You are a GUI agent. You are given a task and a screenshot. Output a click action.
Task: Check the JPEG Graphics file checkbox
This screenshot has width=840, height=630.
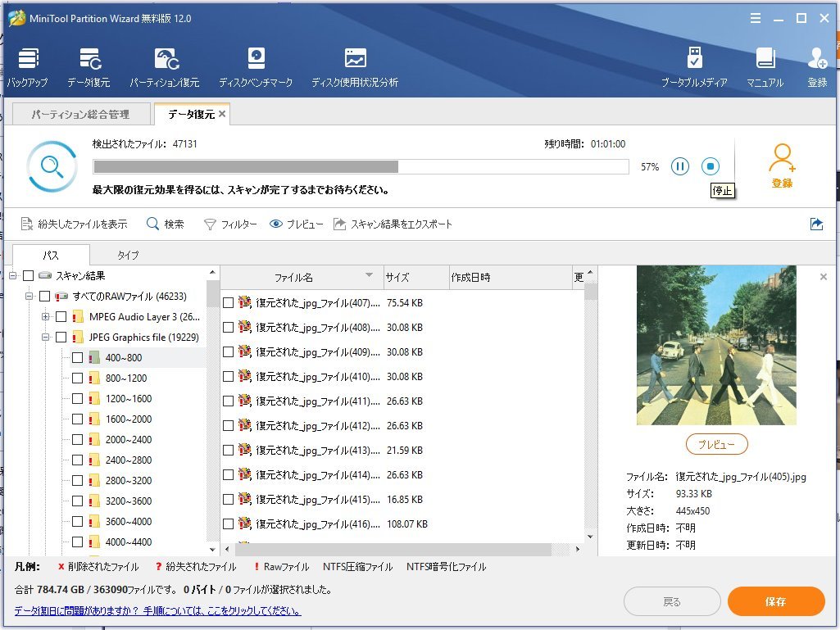61,337
